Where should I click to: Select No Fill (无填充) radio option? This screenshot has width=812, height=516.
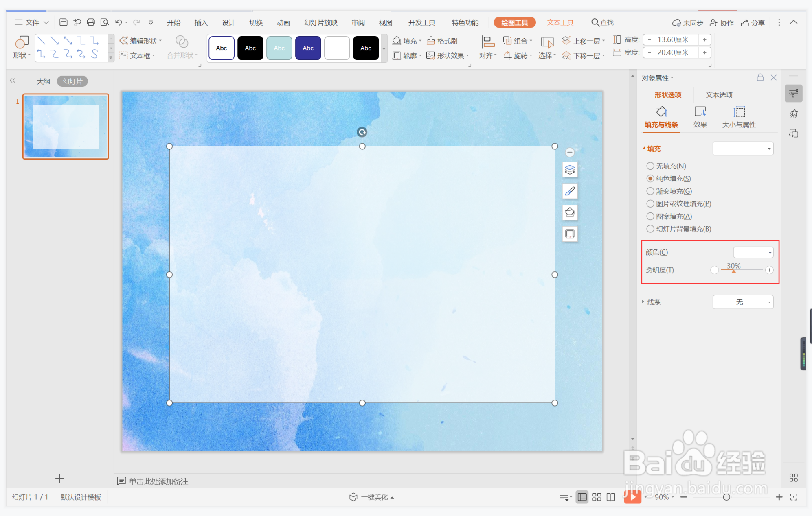click(650, 166)
